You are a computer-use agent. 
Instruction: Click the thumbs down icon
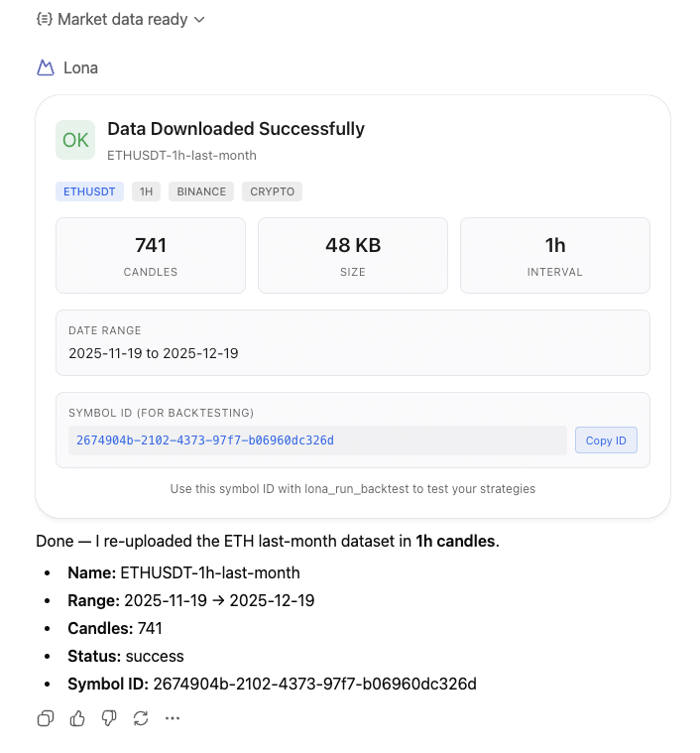(x=109, y=718)
